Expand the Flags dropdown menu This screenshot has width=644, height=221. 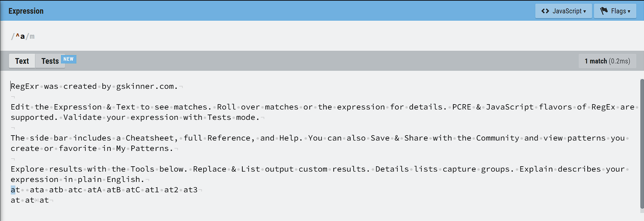pyautogui.click(x=615, y=11)
